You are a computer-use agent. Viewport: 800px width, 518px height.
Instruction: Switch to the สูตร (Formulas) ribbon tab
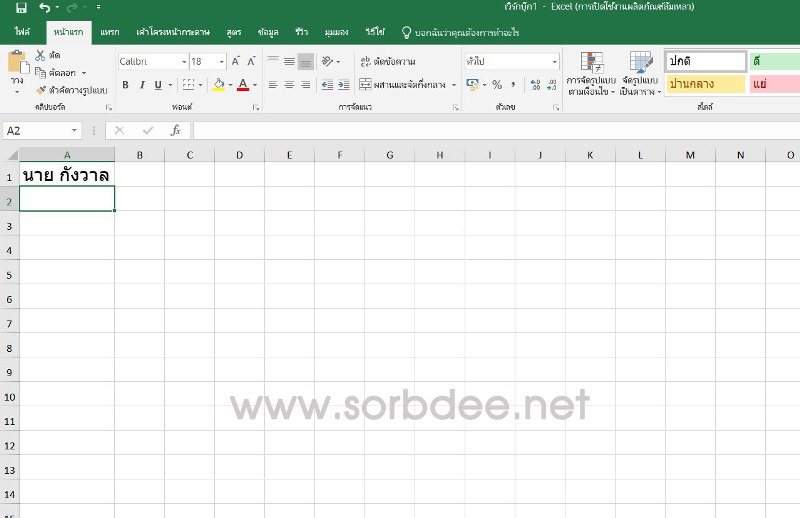234,33
